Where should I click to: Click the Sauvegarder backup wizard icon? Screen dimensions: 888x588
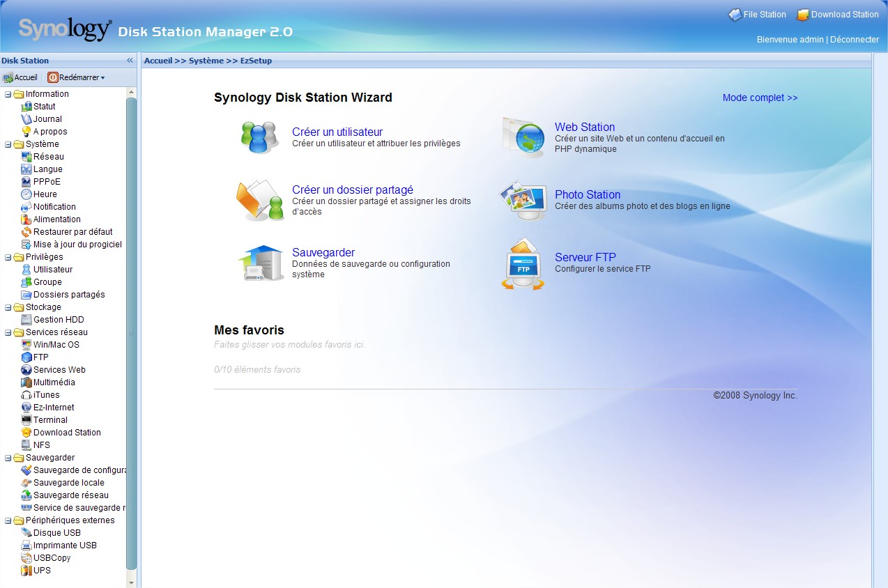261,263
